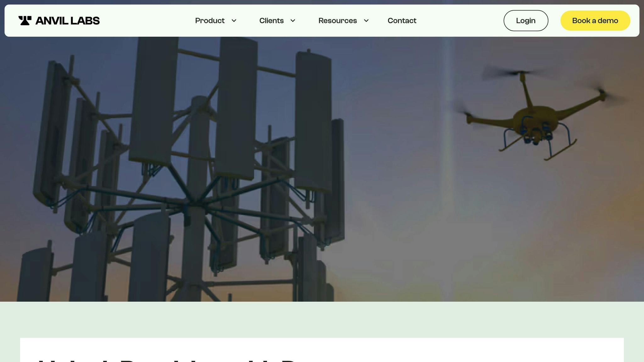Click the white article card at the bottom
The image size is (644, 362).
click(440, 349)
